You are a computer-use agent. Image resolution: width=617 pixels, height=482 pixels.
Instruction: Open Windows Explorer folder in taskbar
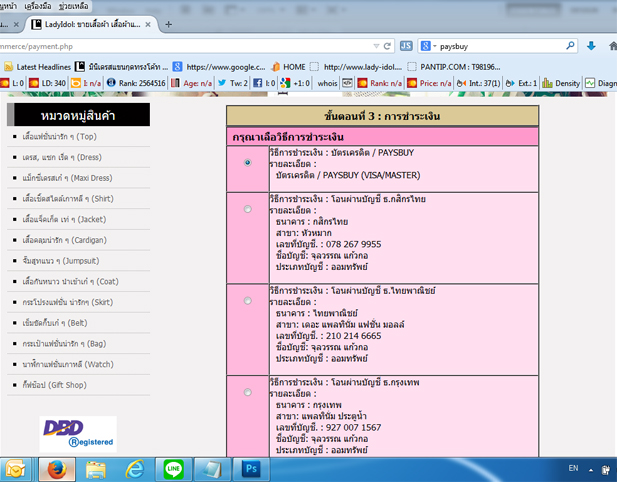(96, 469)
